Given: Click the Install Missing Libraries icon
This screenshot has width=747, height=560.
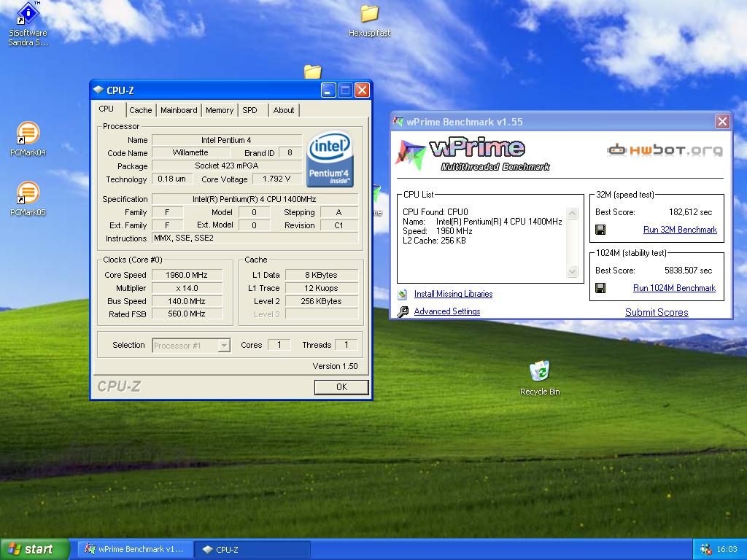Looking at the screenshot, I should coord(403,295).
